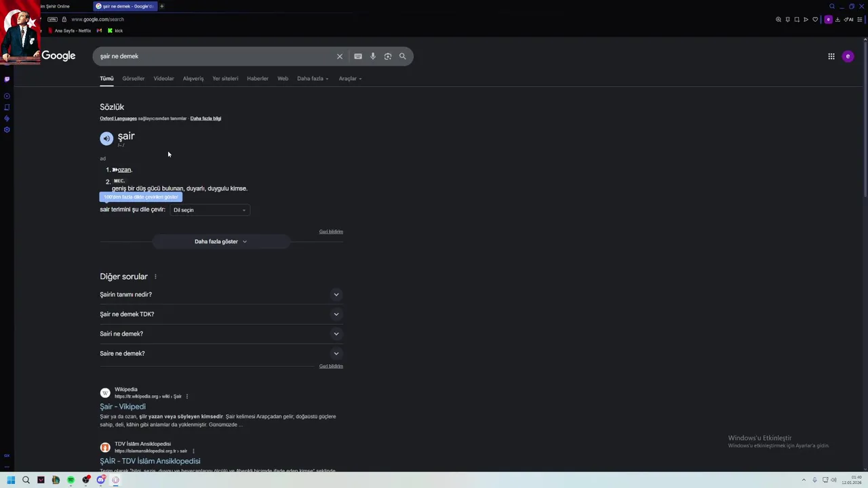This screenshot has height=488, width=868.
Task: Open the tab search magnifier in title bar
Action: (832, 6)
